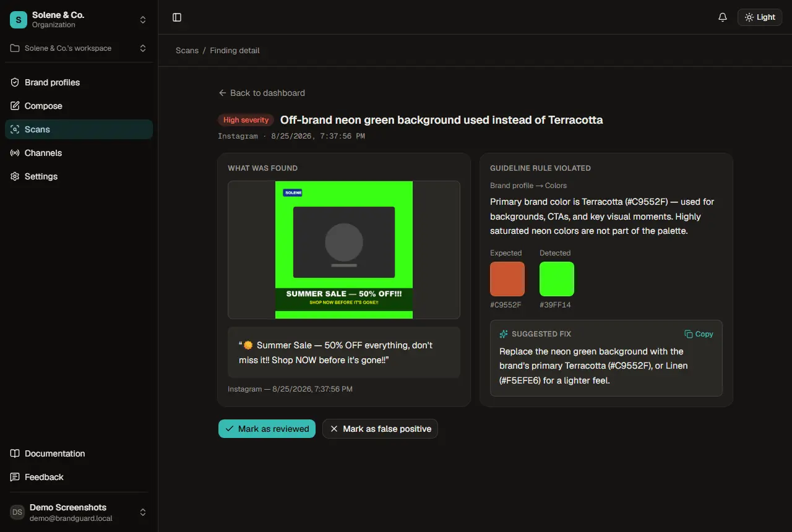Image resolution: width=792 pixels, height=532 pixels.
Task: Expand the Demo Screenshots account menu
Action: click(x=143, y=512)
